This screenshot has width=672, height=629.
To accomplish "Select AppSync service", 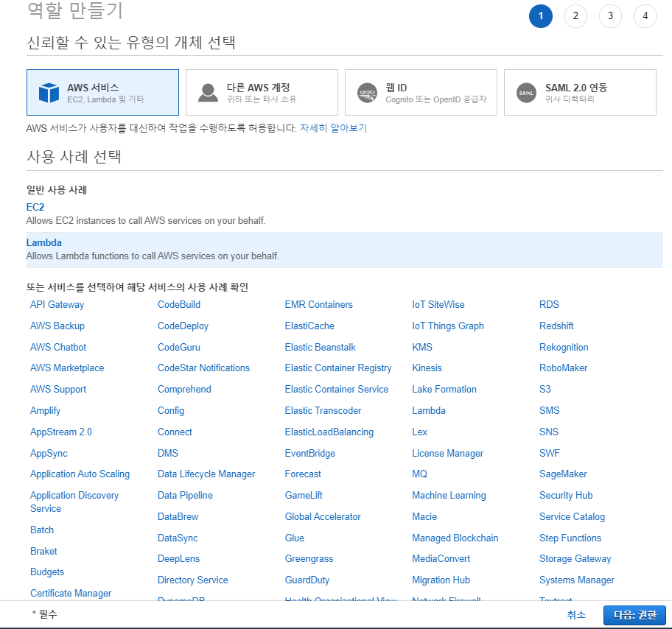I will pos(49,453).
